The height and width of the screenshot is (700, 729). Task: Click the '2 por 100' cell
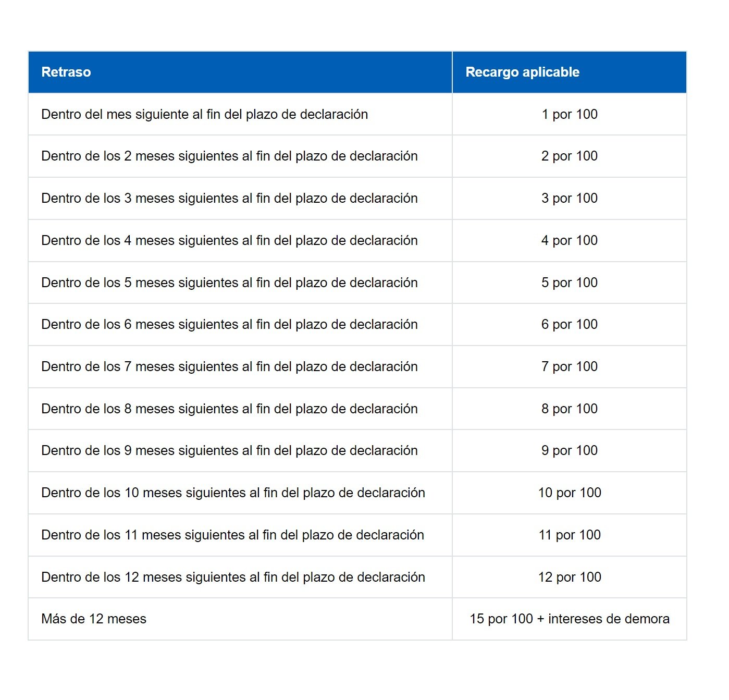tap(569, 156)
